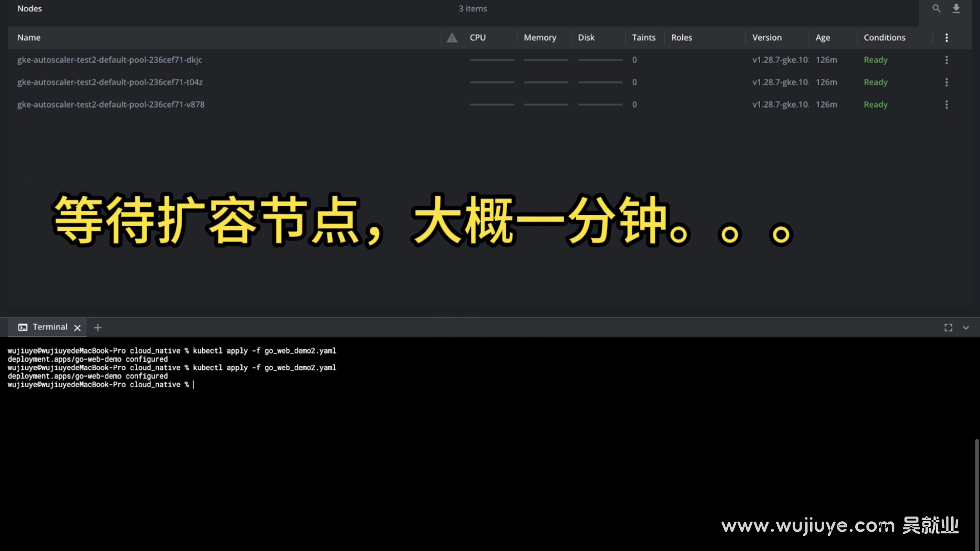Toggle Ready status for t04z node
The height and width of the screenshot is (551, 980).
(875, 82)
